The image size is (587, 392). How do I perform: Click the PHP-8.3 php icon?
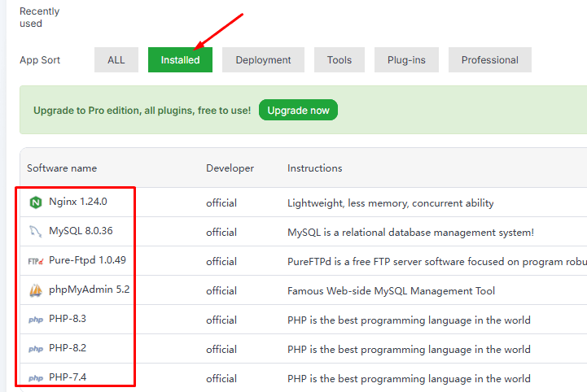35,320
